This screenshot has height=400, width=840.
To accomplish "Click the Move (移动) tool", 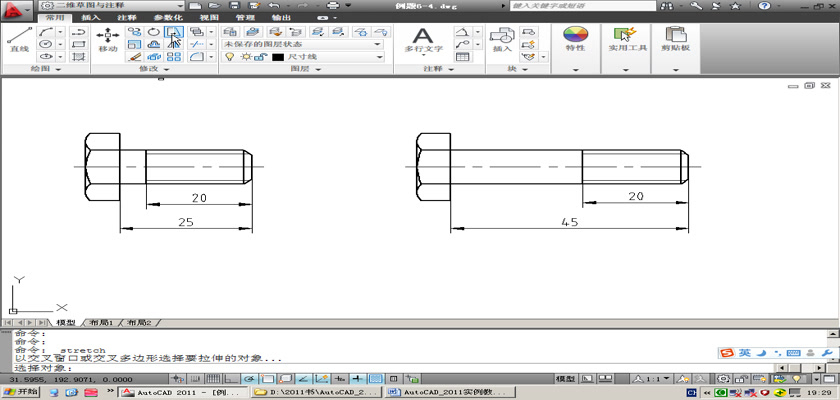I will click(x=107, y=40).
